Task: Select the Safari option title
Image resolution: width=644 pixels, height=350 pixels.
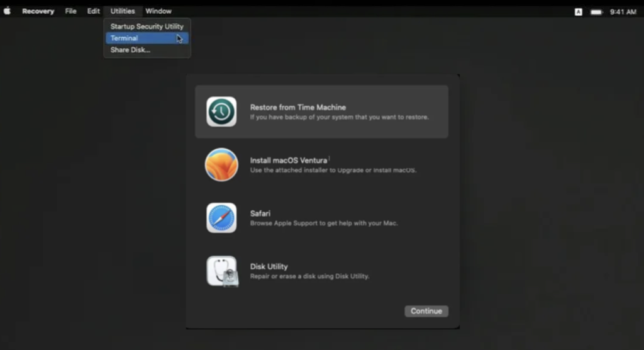Action: point(260,213)
